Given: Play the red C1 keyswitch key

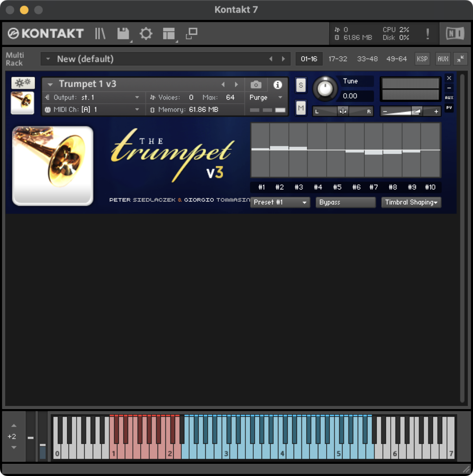Looking at the screenshot, I should pos(112,452).
